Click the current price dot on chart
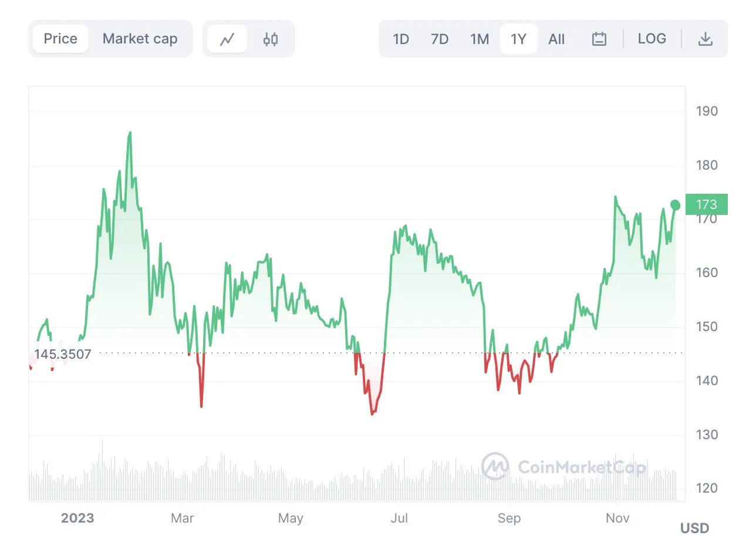 (676, 205)
